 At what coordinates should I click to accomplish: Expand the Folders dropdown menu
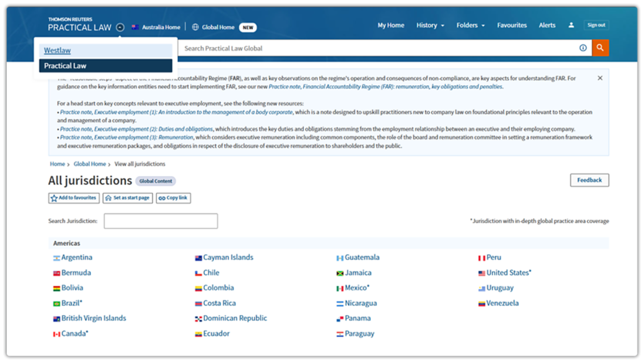[x=470, y=25]
